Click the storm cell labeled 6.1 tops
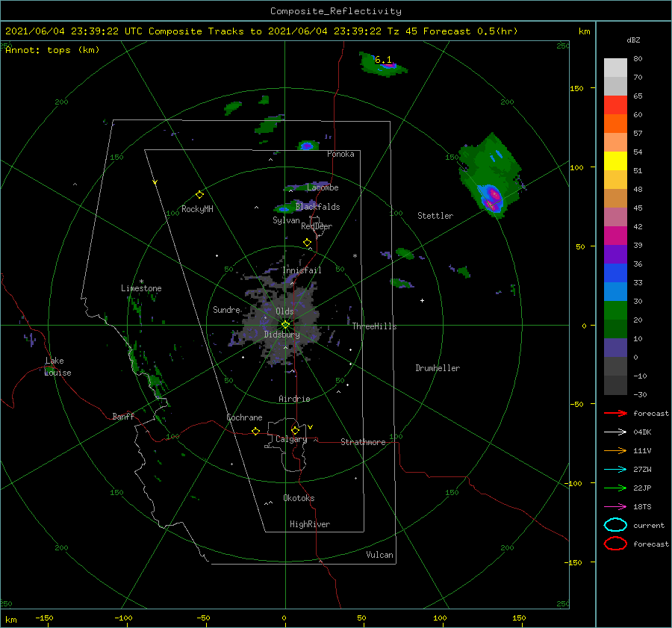Screen dimensions: 672x628 383,64
